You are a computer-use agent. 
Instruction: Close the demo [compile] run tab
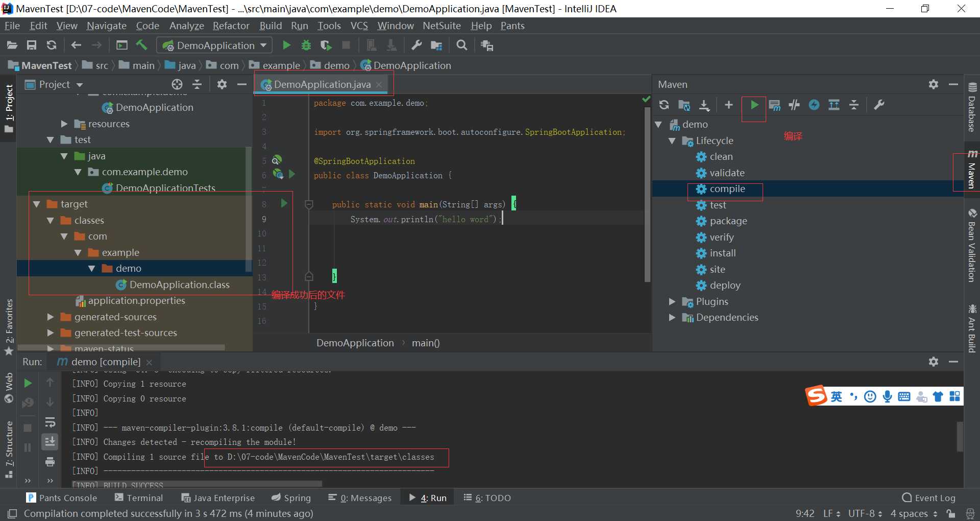(x=149, y=362)
